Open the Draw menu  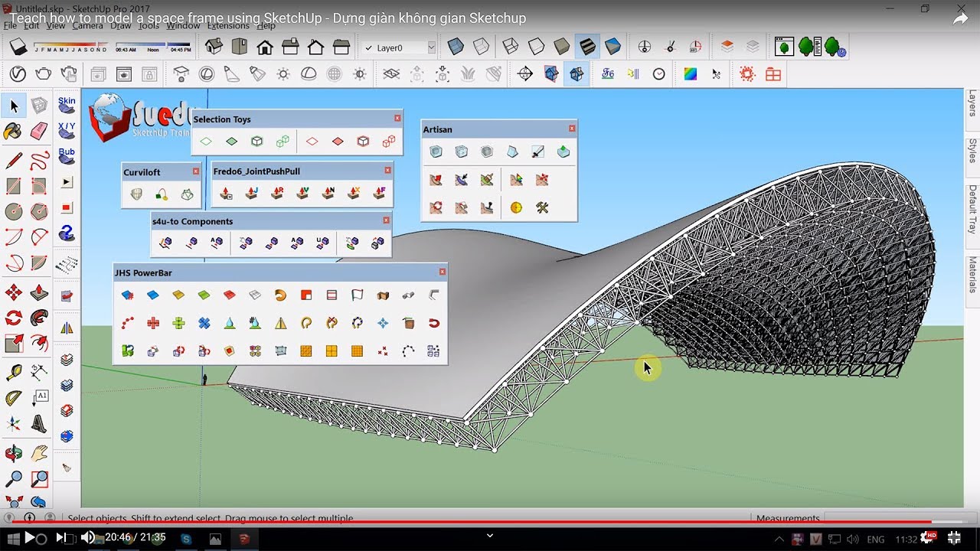121,25
